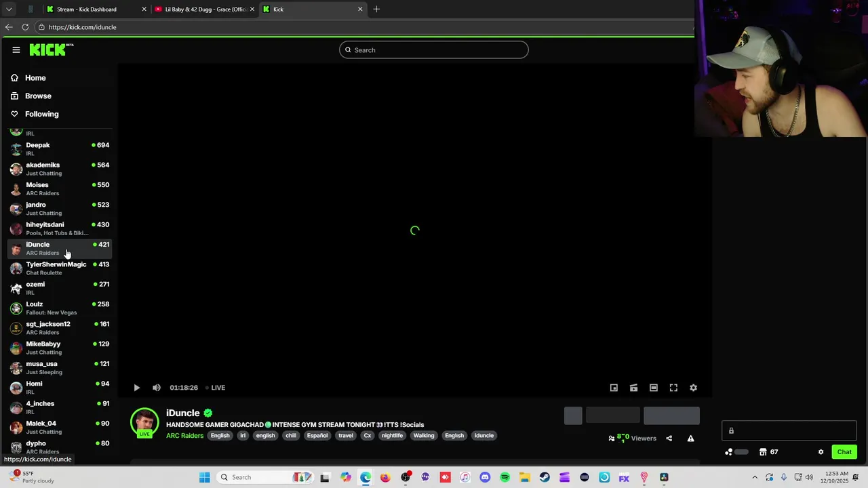Click the iduncle tag
This screenshot has width=868, height=488.
[x=484, y=436]
